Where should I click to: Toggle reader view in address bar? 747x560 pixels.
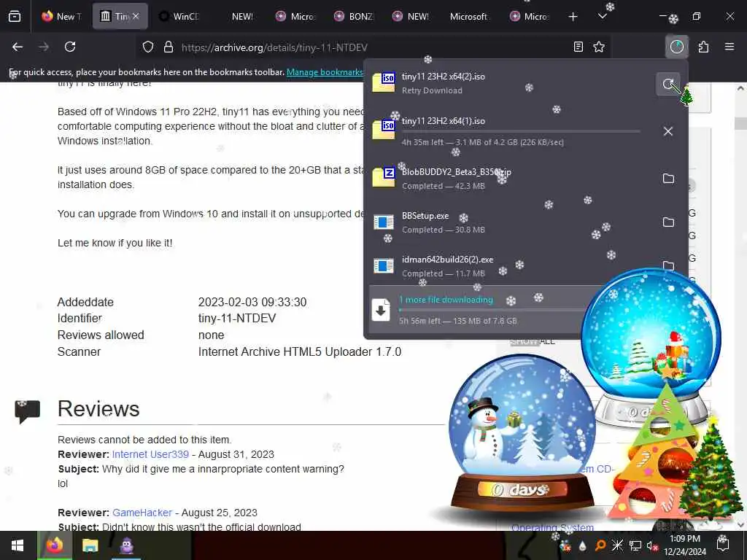(x=578, y=47)
